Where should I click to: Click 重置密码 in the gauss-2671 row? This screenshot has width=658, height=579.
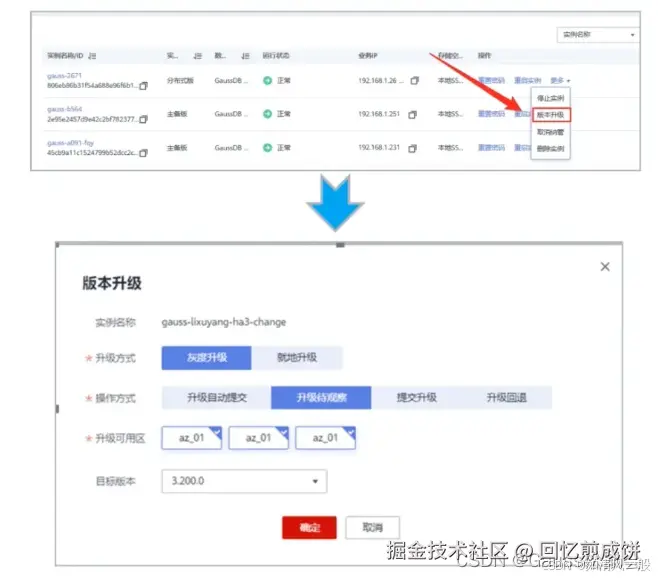(x=491, y=80)
